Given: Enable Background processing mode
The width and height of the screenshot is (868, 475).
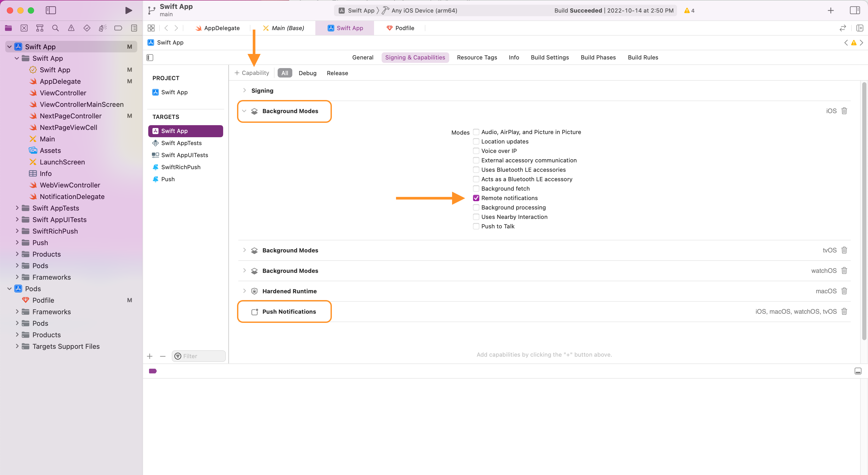Looking at the screenshot, I should (476, 207).
